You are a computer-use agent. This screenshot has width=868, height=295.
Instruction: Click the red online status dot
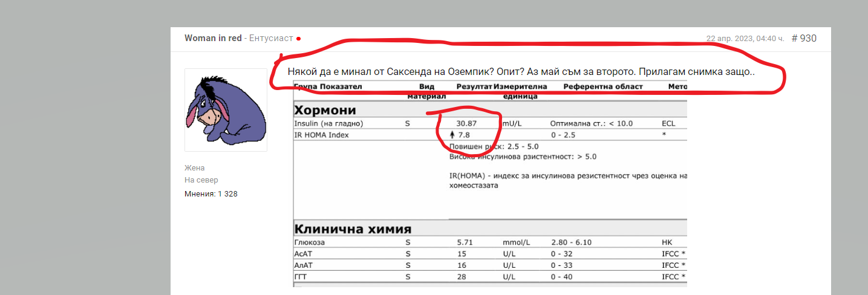[298, 39]
